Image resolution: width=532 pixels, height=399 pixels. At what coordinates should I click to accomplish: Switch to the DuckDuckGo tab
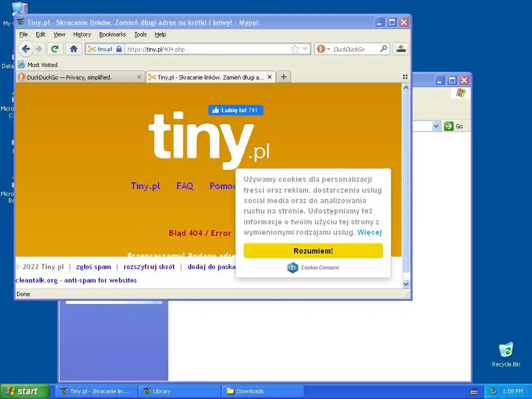click(x=81, y=77)
